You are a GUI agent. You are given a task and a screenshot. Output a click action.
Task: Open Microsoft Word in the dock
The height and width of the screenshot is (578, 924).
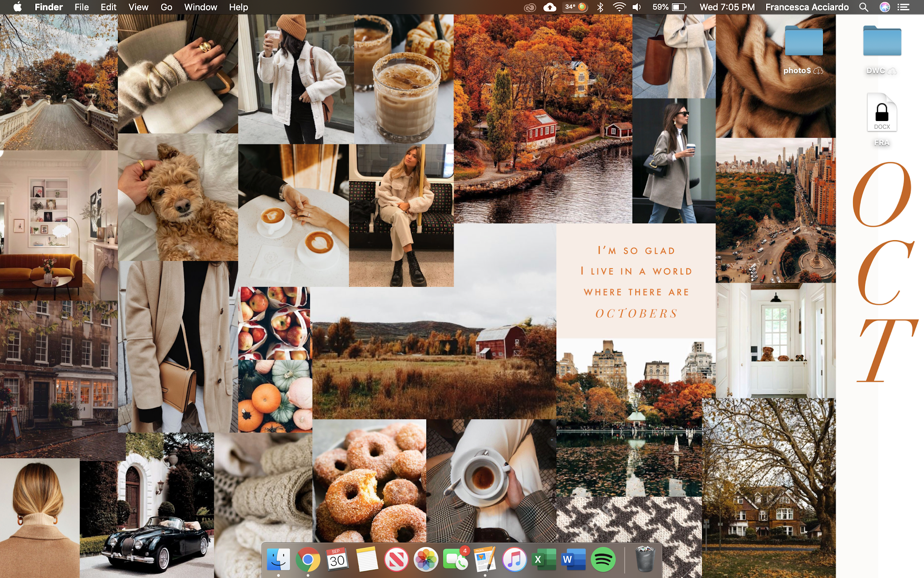coord(573,560)
